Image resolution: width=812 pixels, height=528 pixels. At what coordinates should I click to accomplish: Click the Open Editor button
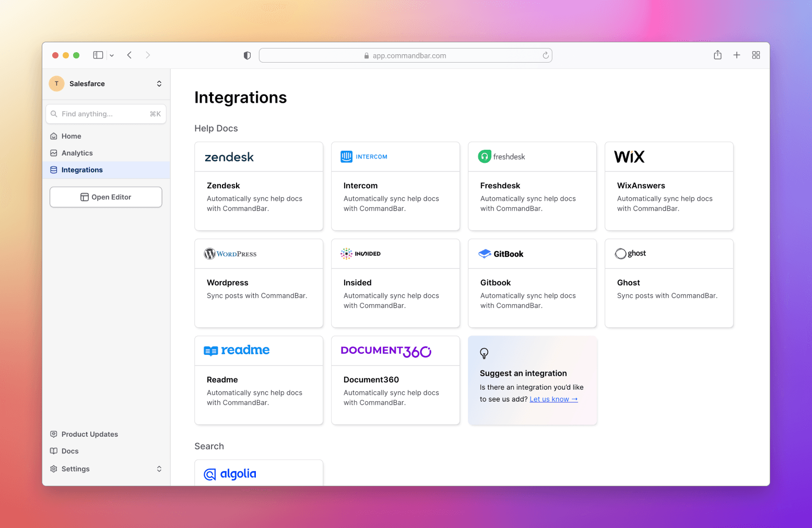pyautogui.click(x=106, y=197)
